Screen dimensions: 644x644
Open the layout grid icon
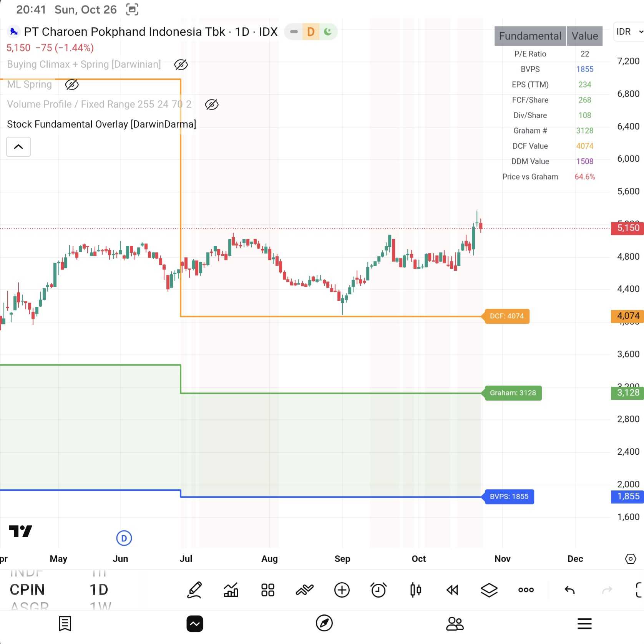[268, 590]
